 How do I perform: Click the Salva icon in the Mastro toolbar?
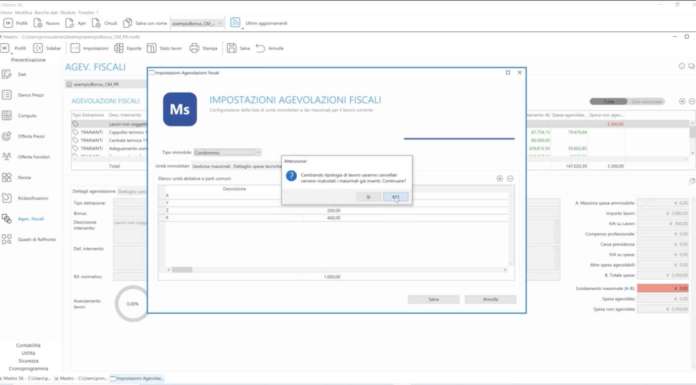coord(231,48)
